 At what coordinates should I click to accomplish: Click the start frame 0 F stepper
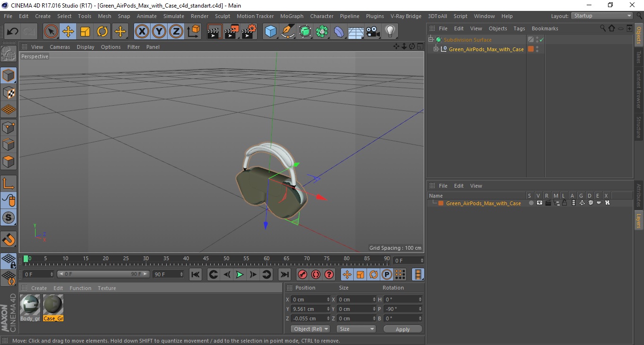pyautogui.click(x=52, y=274)
